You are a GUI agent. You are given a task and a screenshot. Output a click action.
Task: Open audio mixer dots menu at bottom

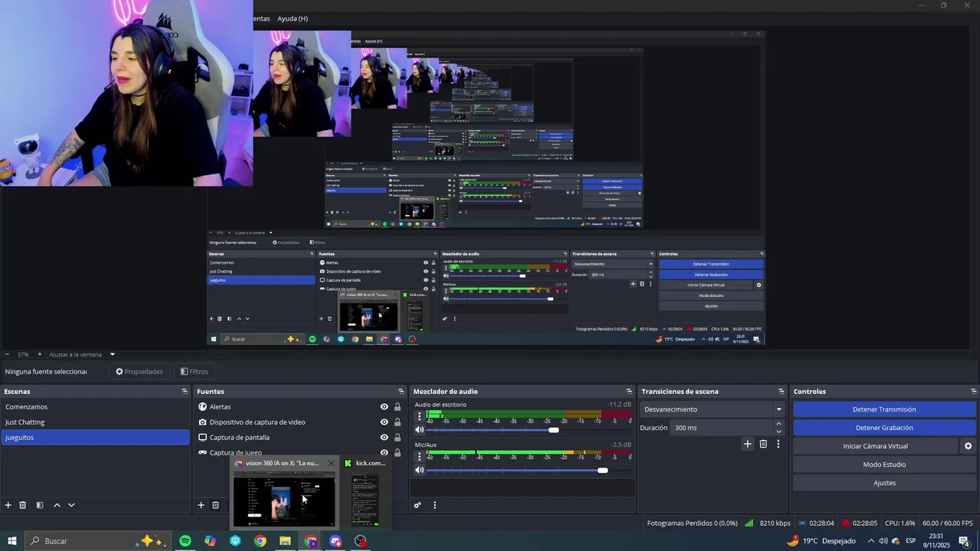click(x=435, y=505)
